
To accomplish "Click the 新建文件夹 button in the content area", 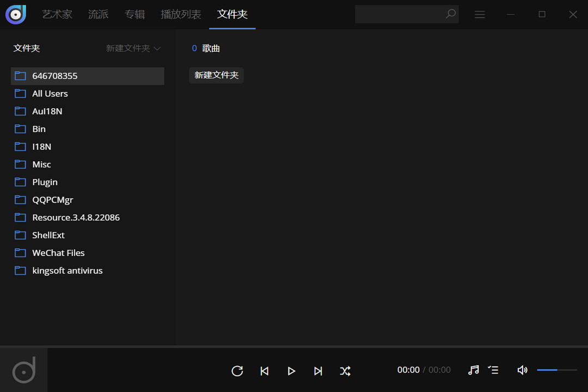I will [216, 75].
